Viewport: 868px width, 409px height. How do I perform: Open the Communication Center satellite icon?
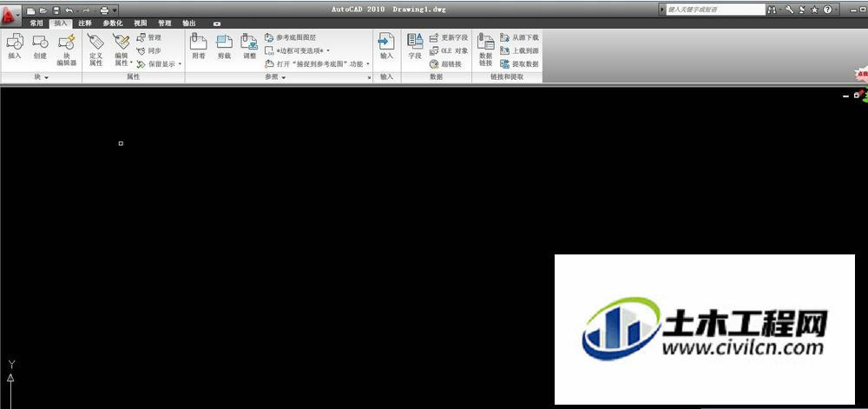point(803,10)
